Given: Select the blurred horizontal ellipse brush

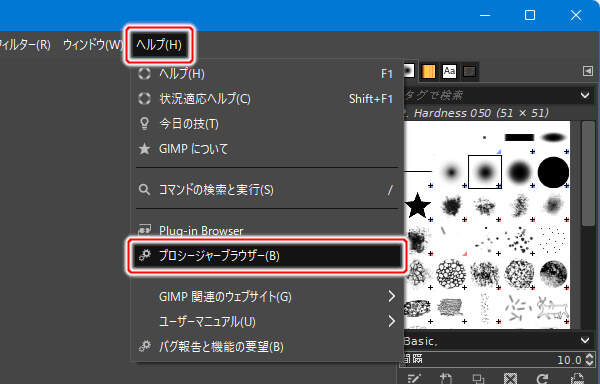Looking at the screenshot, I should point(553,138).
